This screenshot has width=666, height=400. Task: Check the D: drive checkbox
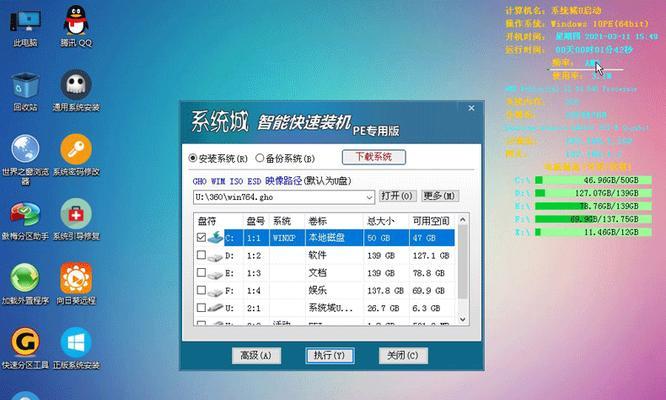pos(201,255)
